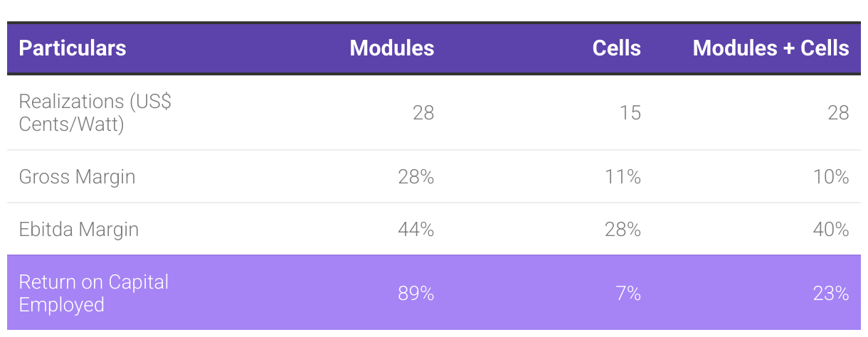The height and width of the screenshot is (337, 868).
Task: Click Cells return on capital 7%
Action: tap(629, 293)
